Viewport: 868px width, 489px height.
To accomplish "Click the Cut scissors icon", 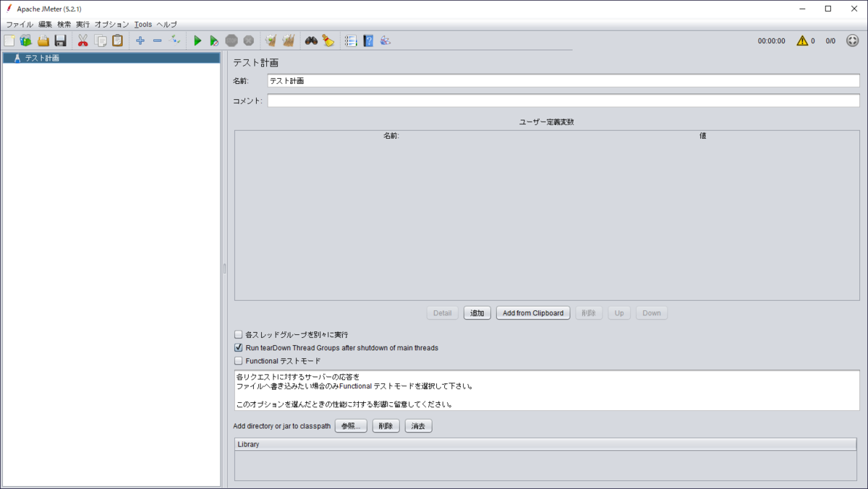I will (82, 41).
